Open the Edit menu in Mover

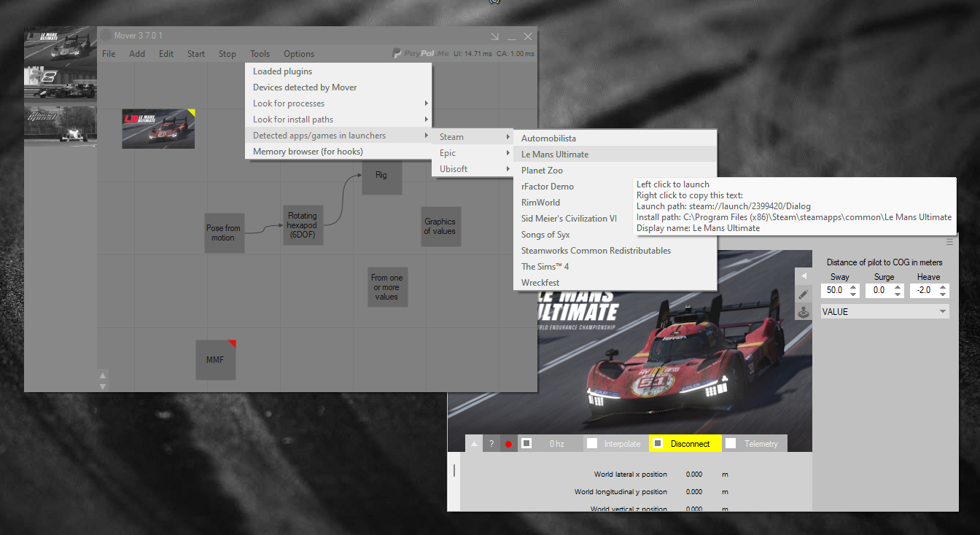point(166,54)
